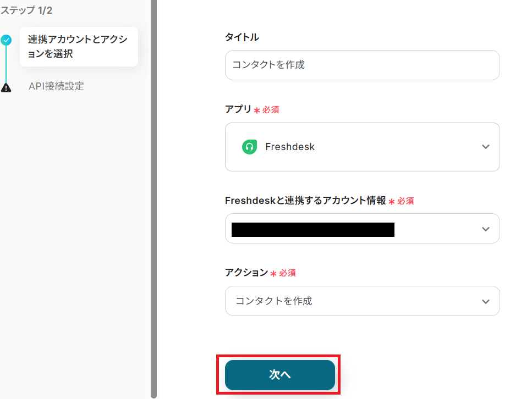Click the ステップ 1/2 heading
The image size is (532, 399).
point(26,10)
